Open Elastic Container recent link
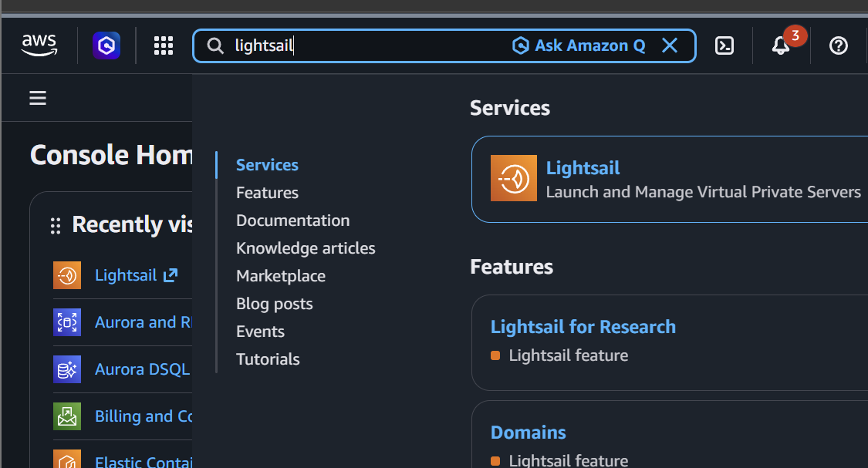868x468 pixels. 144,461
